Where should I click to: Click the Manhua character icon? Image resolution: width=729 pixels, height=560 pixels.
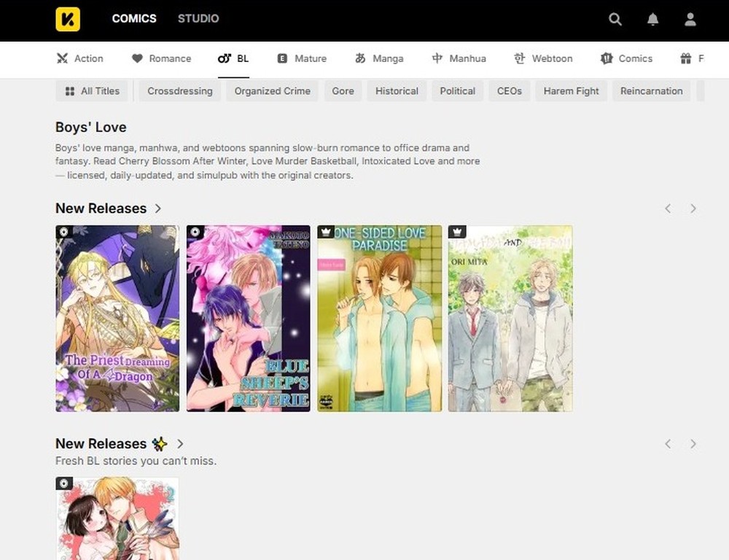pyautogui.click(x=437, y=58)
